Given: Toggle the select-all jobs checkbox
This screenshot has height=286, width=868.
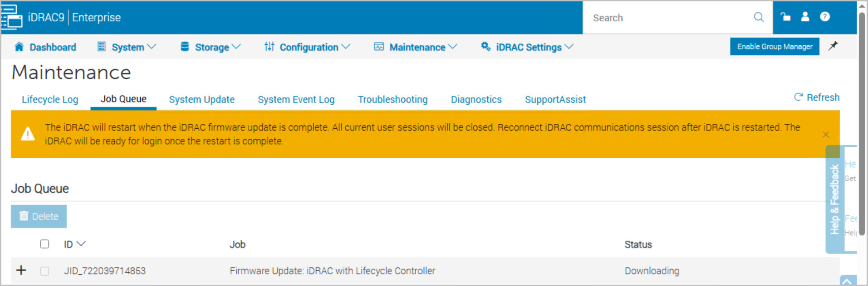Looking at the screenshot, I should tap(44, 244).
